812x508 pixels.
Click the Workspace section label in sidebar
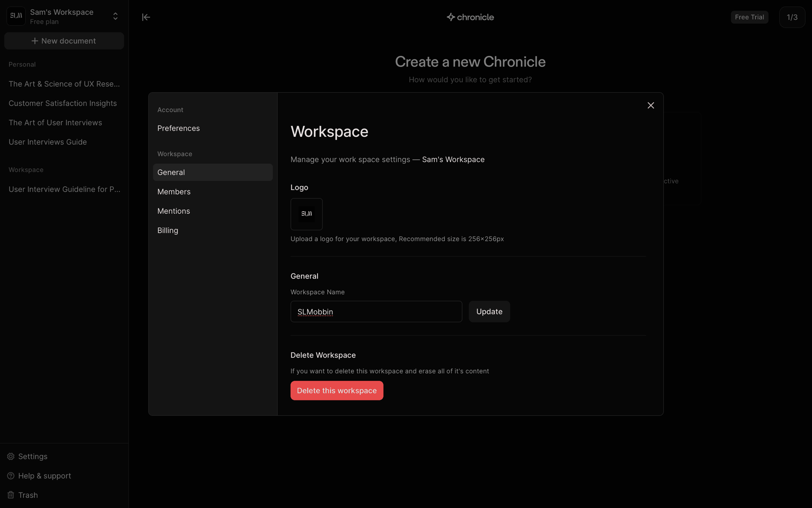26,170
